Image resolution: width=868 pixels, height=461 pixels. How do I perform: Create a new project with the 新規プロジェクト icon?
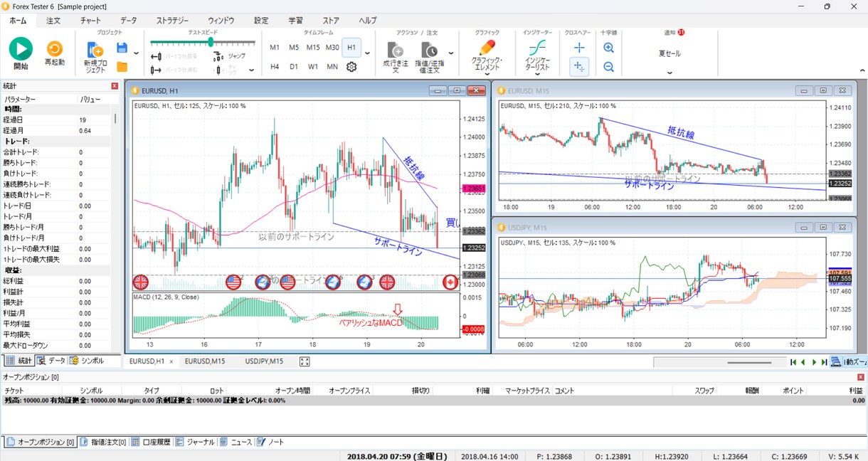tap(95, 55)
